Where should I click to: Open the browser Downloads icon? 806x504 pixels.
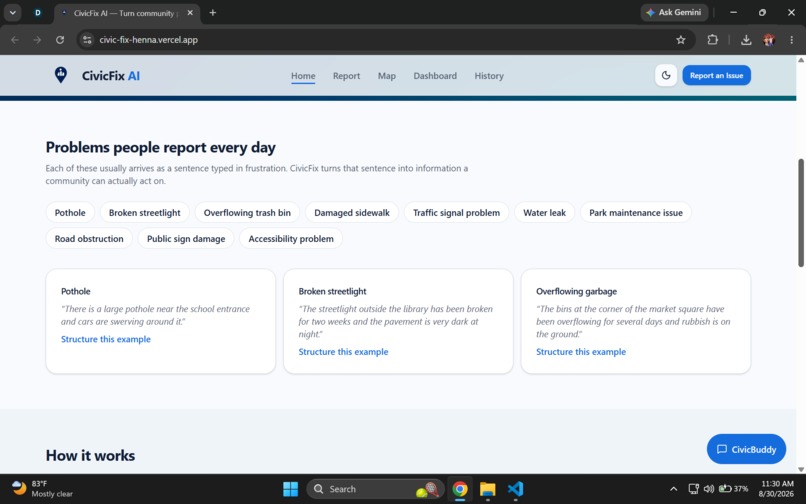click(746, 40)
